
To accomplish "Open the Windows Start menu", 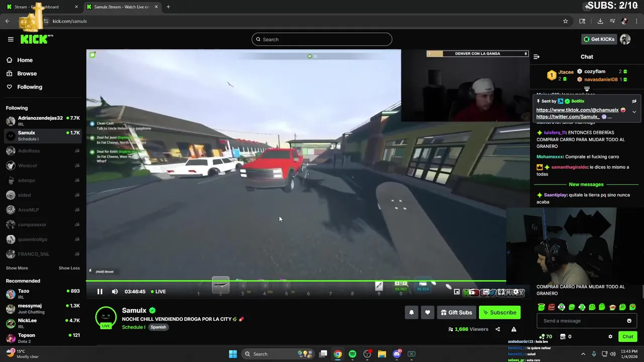I will pyautogui.click(x=233, y=354).
